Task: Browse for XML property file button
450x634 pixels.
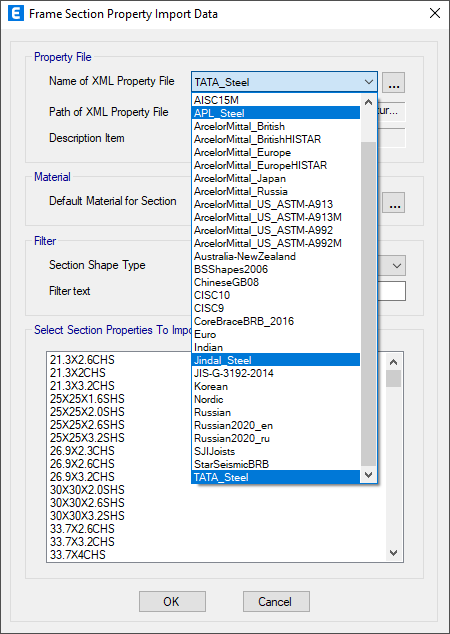Action: coord(393,82)
